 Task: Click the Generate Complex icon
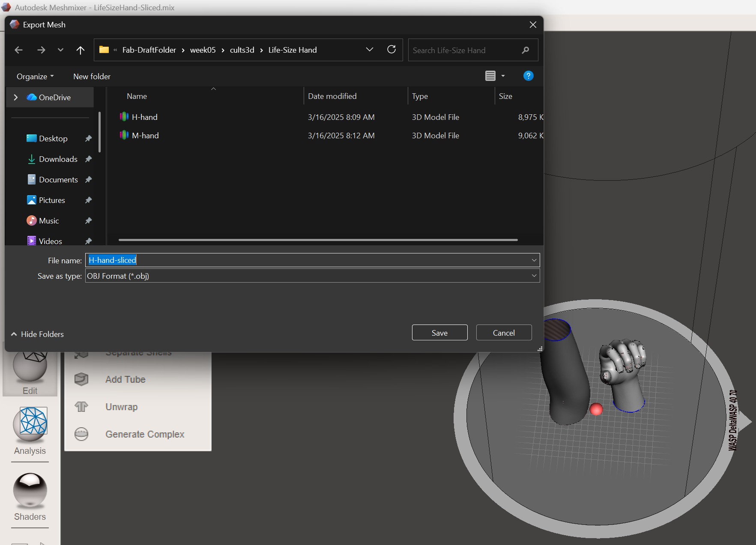pos(81,434)
